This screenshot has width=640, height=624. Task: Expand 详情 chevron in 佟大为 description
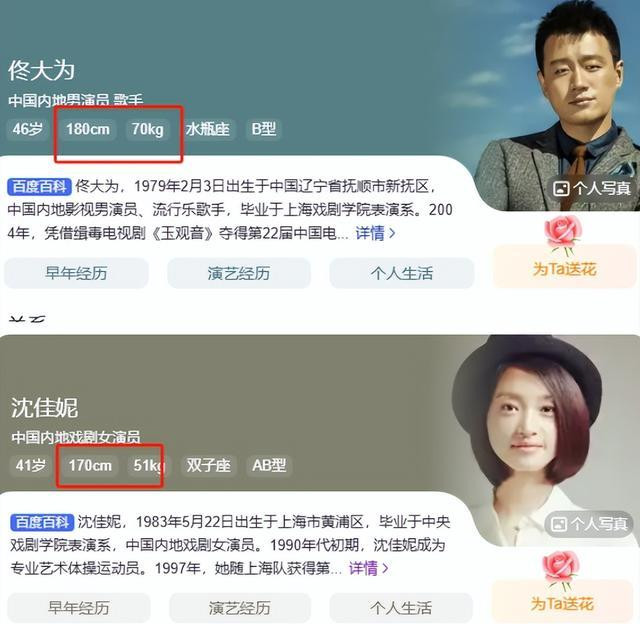(392, 233)
